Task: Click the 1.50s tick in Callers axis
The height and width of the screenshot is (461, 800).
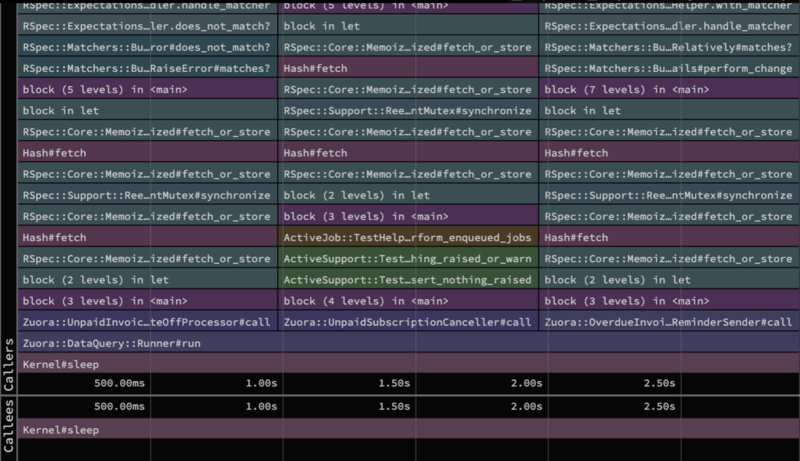Action: (394, 383)
